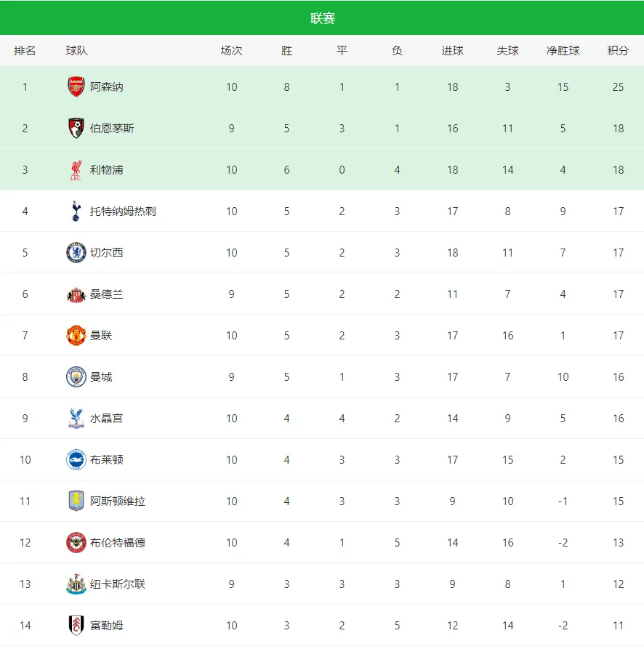
Task: Click the Sunderland club crest icon
Action: pos(76,294)
